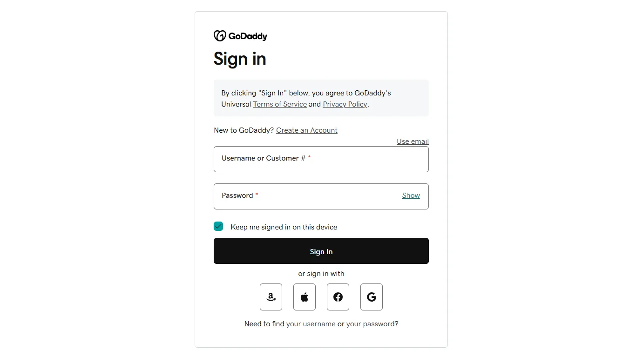Viewport: 643px width, 364px height.
Task: Open the Create an Account link
Action: [306, 130]
